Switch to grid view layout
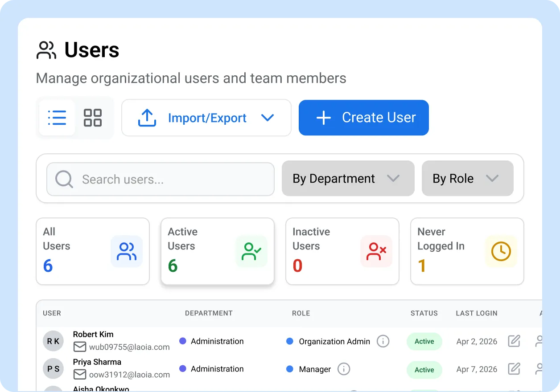Screen dimensions: 560x392 [x=93, y=118]
